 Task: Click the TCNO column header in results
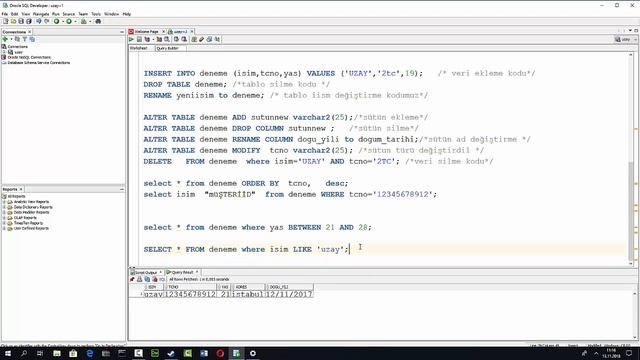pyautogui.click(x=191, y=287)
